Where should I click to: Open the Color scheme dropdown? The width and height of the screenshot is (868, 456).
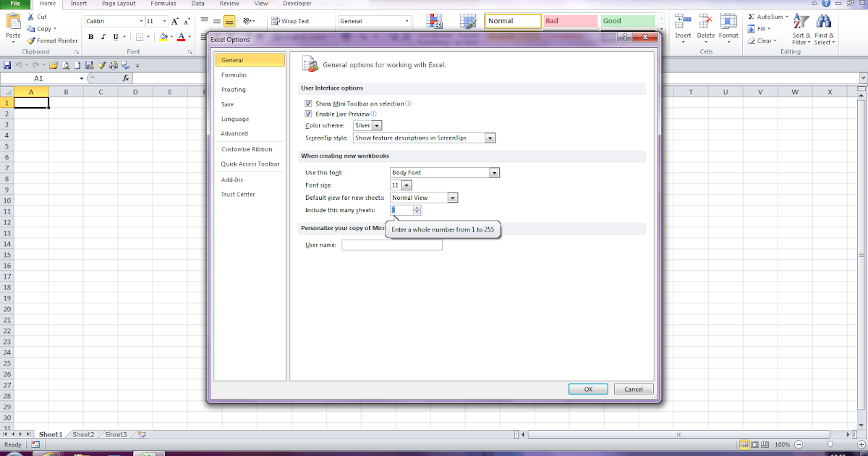click(x=376, y=125)
